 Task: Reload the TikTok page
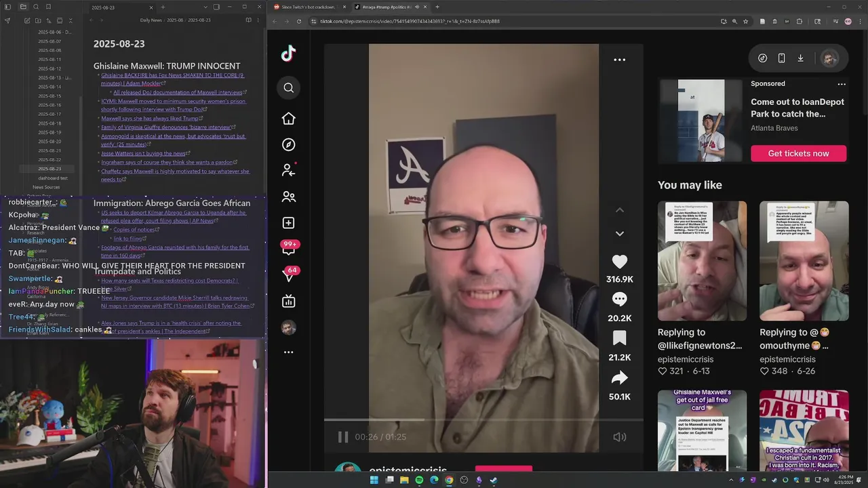tap(299, 21)
